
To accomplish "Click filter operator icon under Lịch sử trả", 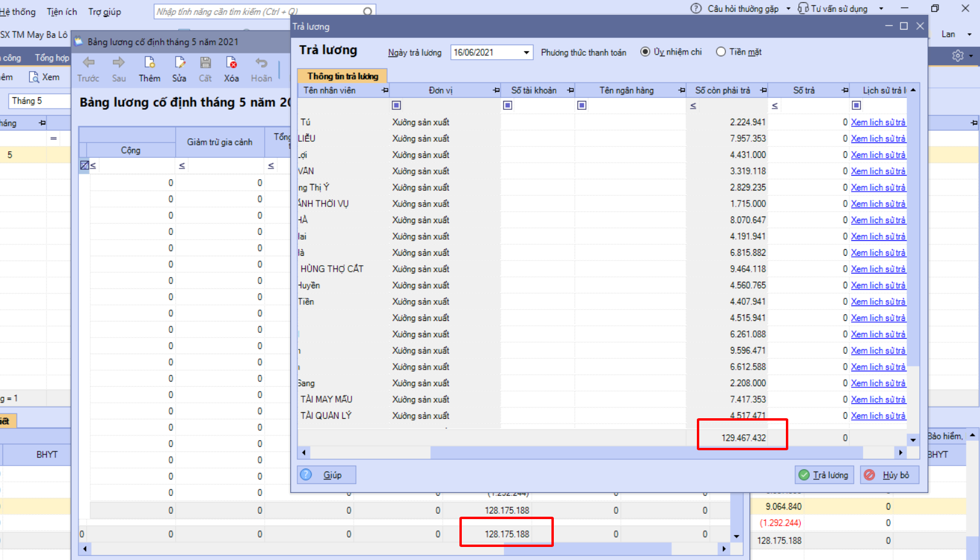I will pyautogui.click(x=856, y=105).
